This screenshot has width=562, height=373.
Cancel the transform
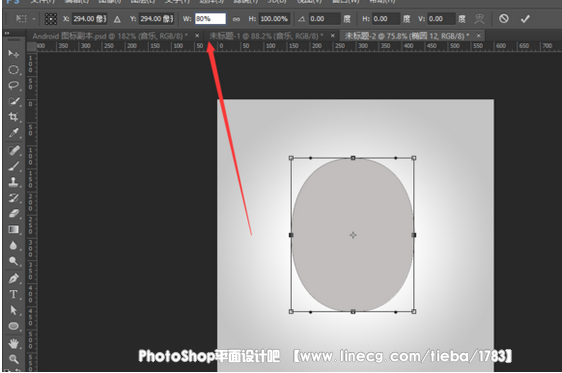click(x=504, y=18)
